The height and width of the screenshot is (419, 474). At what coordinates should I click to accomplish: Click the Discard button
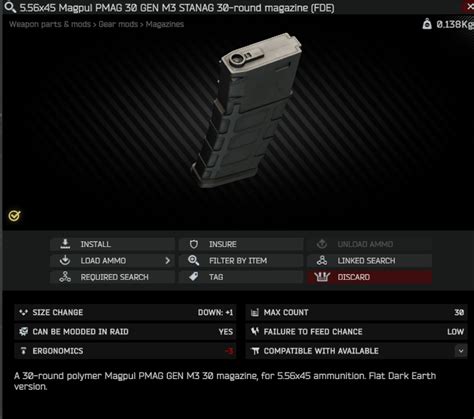(x=369, y=277)
